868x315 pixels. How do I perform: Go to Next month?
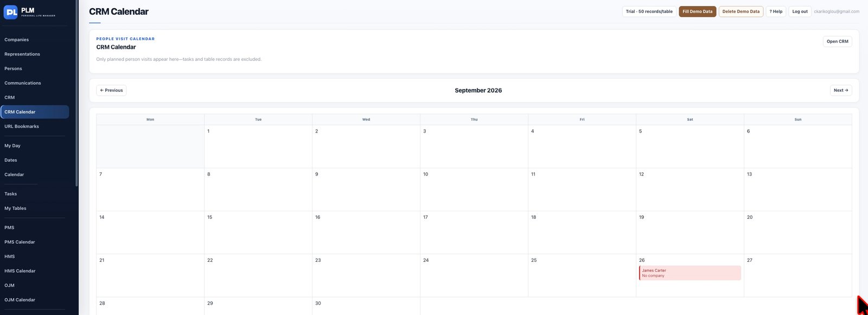[841, 90]
